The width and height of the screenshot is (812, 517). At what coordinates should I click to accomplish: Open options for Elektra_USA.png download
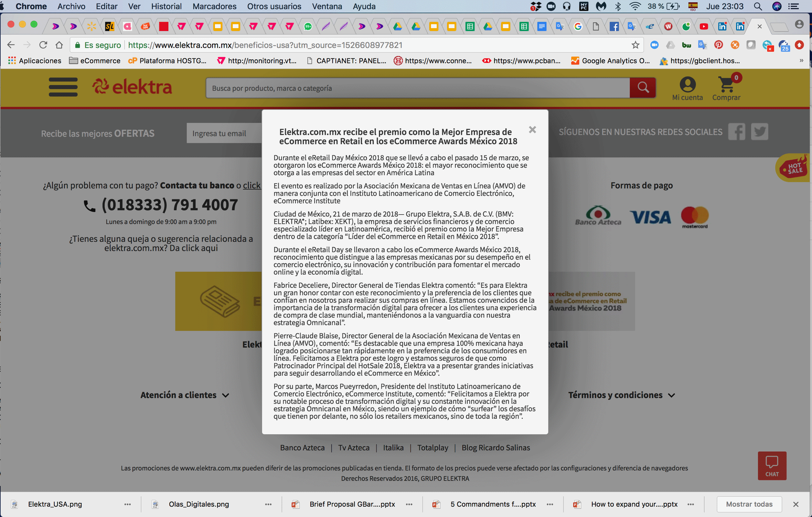pos(127,504)
